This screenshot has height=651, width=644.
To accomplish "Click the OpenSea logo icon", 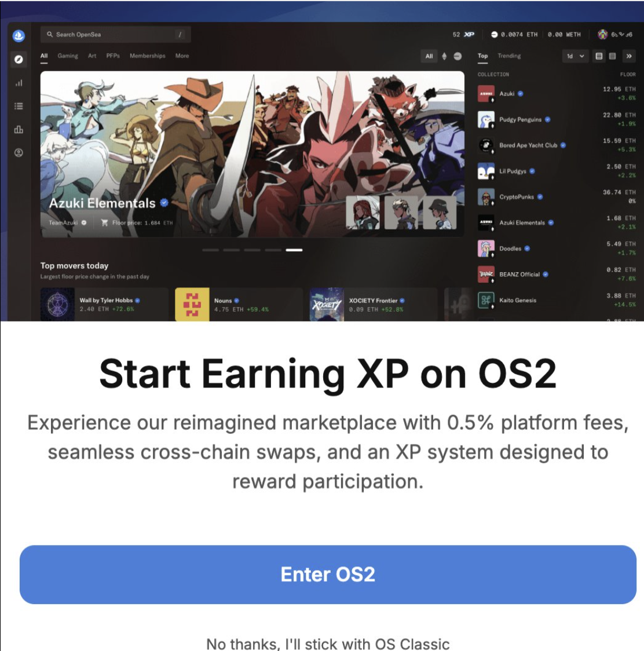I will point(19,36).
